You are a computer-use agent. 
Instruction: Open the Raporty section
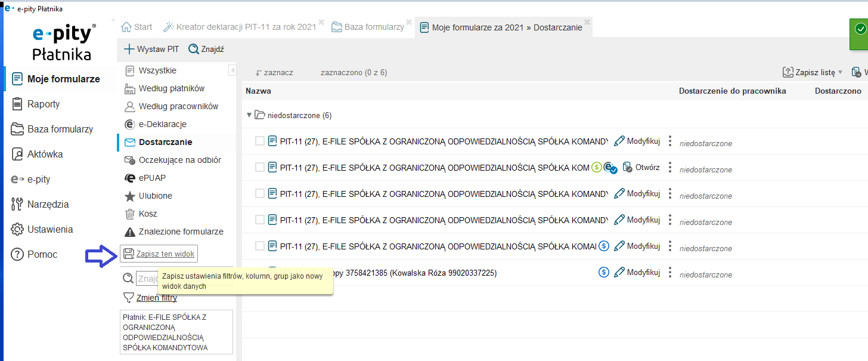coord(36,104)
